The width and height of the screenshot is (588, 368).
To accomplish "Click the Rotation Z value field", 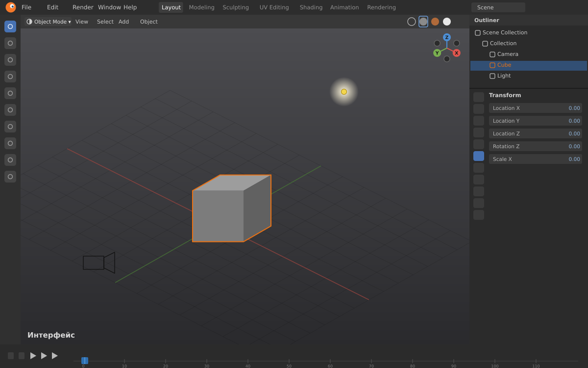I will click(x=536, y=146).
